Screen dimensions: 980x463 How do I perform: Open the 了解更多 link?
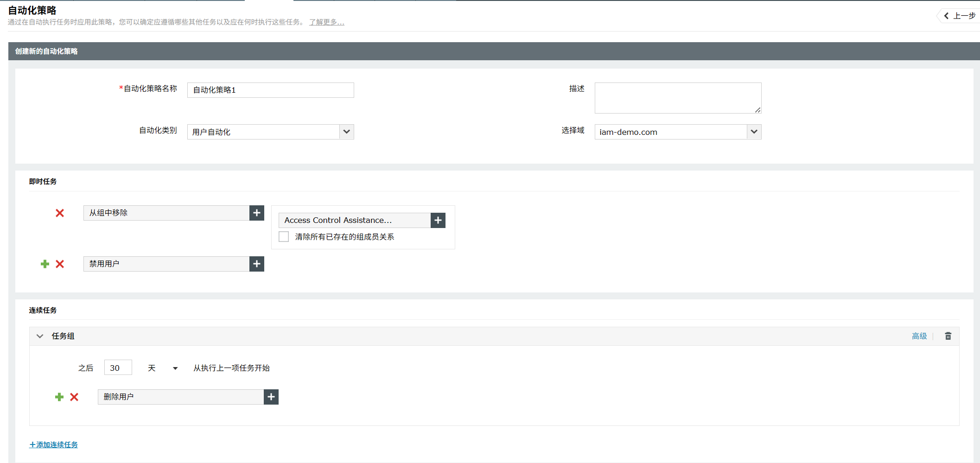(x=327, y=22)
